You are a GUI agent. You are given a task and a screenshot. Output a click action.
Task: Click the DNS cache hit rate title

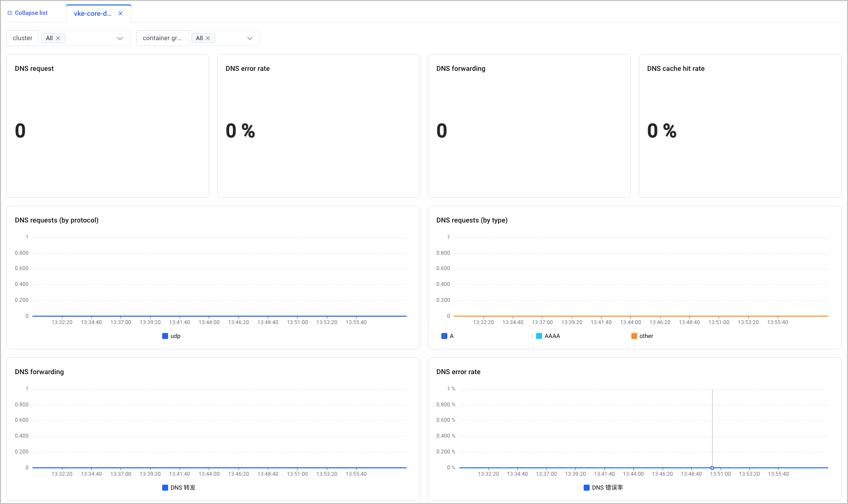point(676,68)
